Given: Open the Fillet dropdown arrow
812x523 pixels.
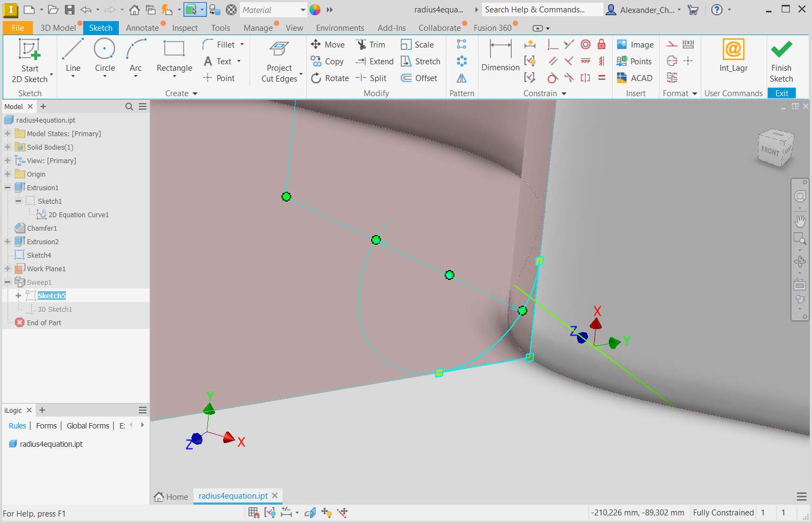Looking at the screenshot, I should click(241, 44).
